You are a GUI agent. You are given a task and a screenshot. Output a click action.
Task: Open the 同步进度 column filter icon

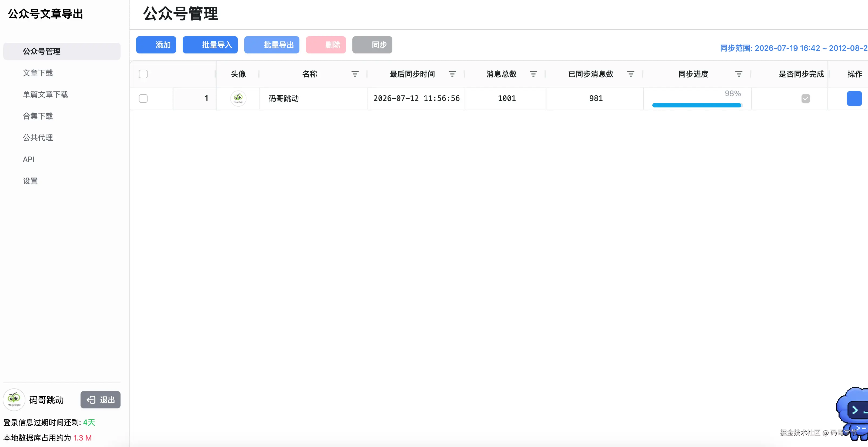click(x=739, y=74)
